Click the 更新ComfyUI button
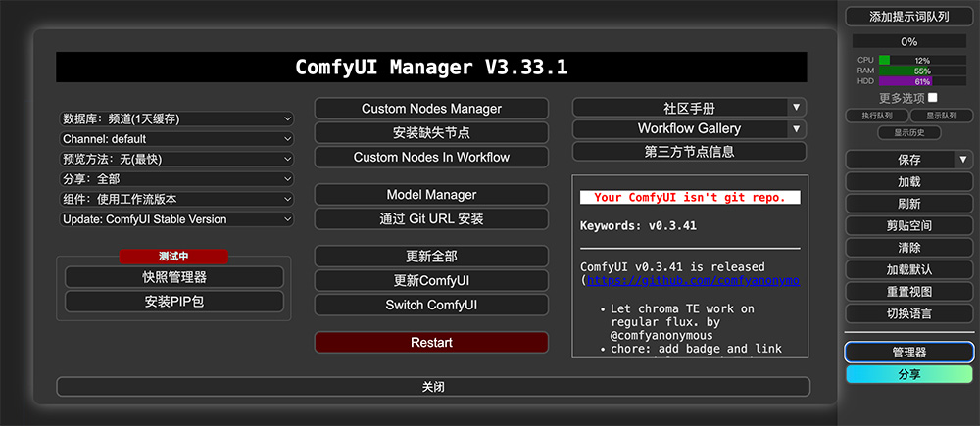The width and height of the screenshot is (980, 426). point(431,281)
